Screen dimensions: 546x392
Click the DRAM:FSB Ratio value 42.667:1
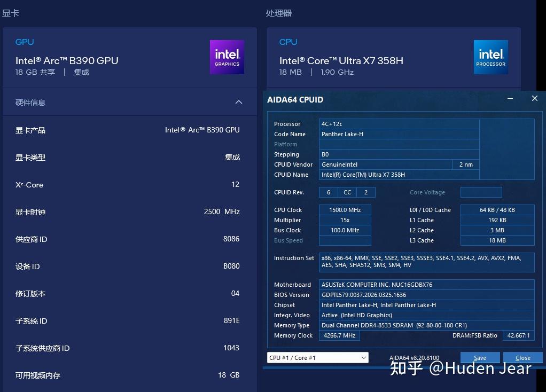[x=519, y=335]
